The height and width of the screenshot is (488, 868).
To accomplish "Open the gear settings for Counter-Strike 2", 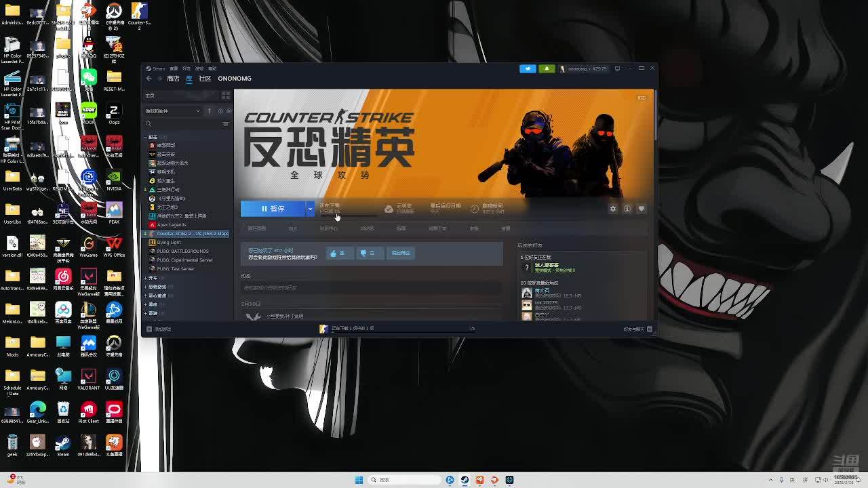I will pos(612,209).
